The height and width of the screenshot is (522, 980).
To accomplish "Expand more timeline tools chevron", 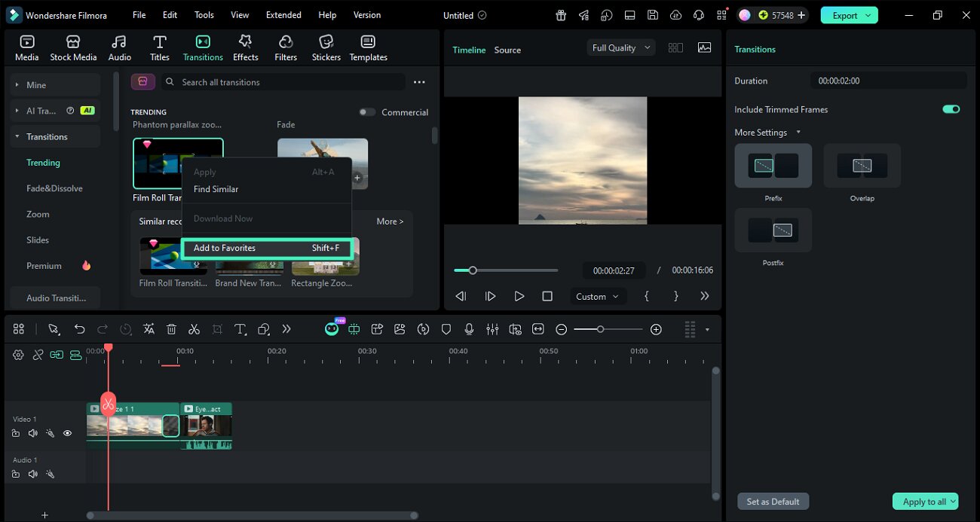I will click(286, 329).
